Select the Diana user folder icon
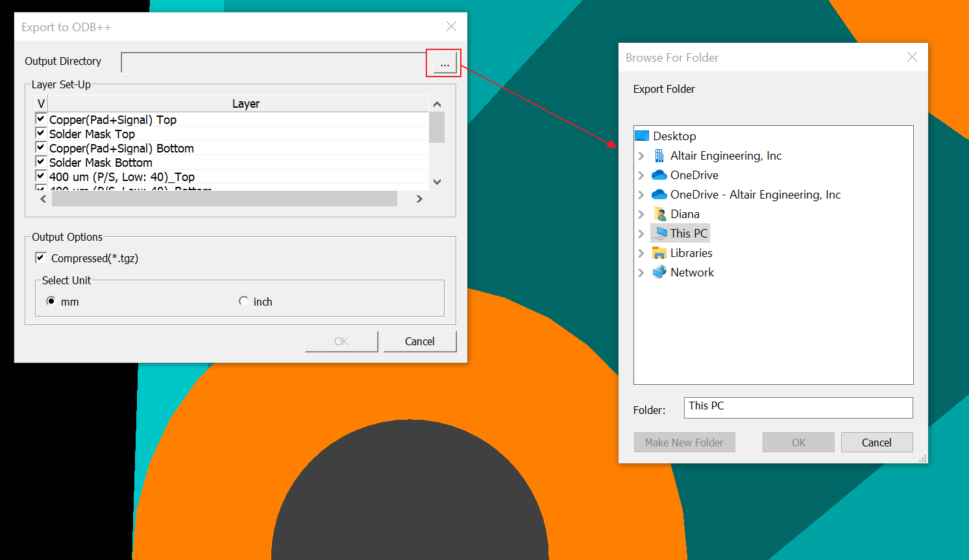969x560 pixels. coord(659,214)
